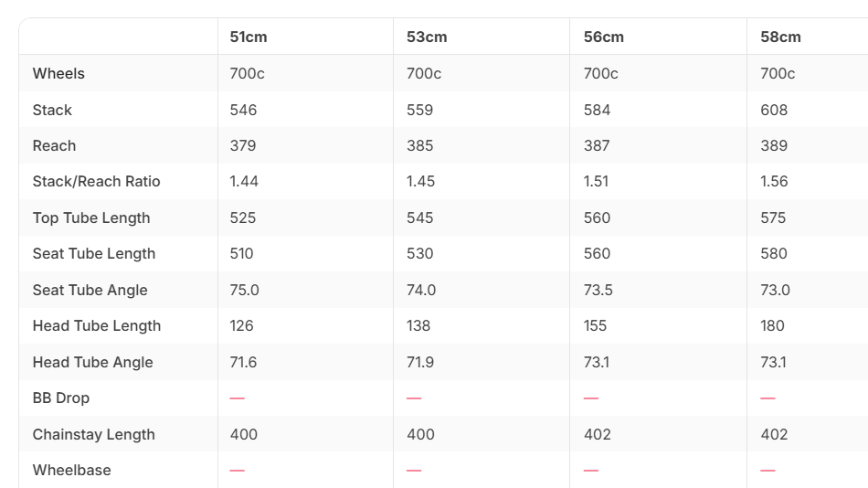Click the 546 stack value for 51cm
This screenshot has width=868, height=488.
pyautogui.click(x=244, y=111)
